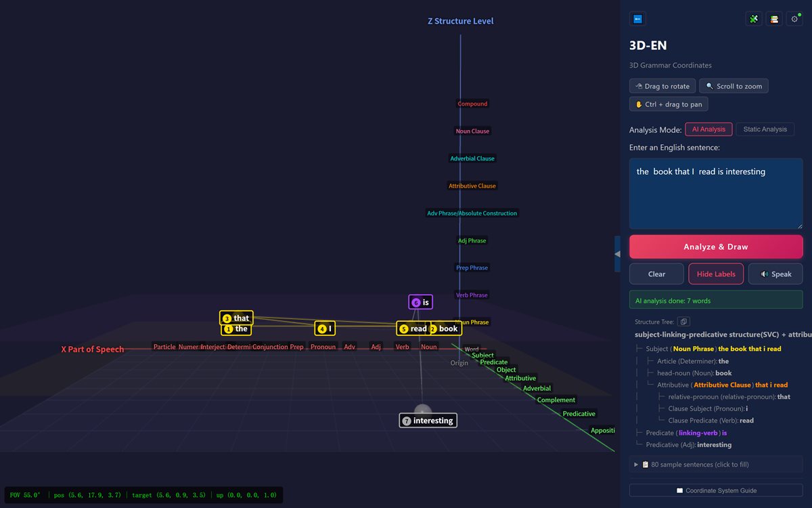
Task: Open the settings gear icon
Action: pyautogui.click(x=795, y=19)
